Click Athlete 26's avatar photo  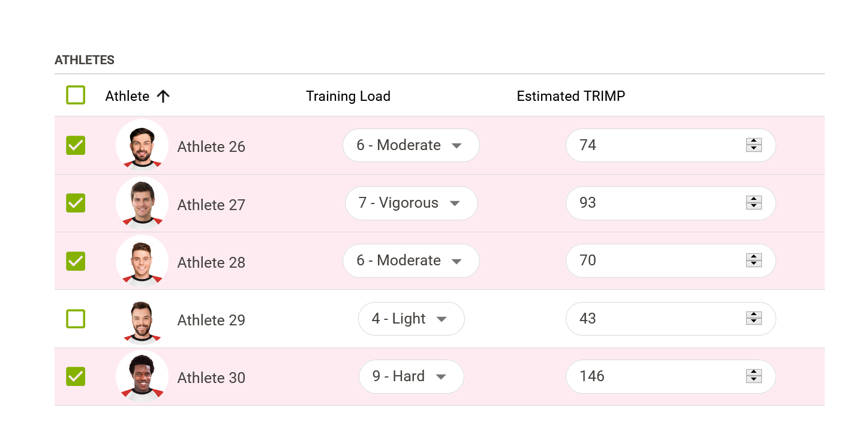(x=142, y=145)
